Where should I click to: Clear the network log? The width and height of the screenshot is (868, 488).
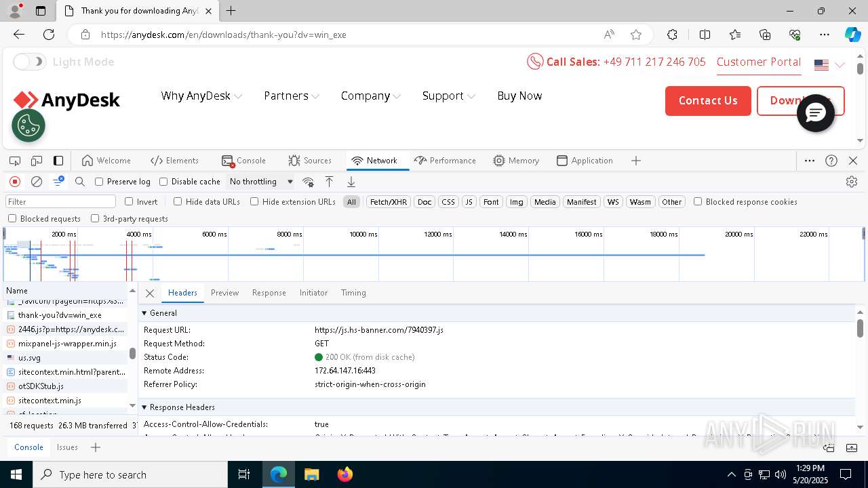(37, 182)
